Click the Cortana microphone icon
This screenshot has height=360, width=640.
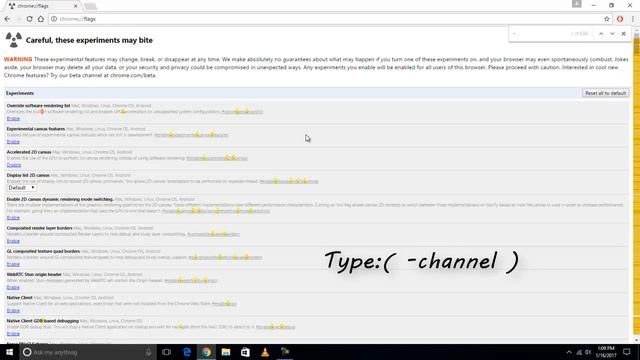149,352
